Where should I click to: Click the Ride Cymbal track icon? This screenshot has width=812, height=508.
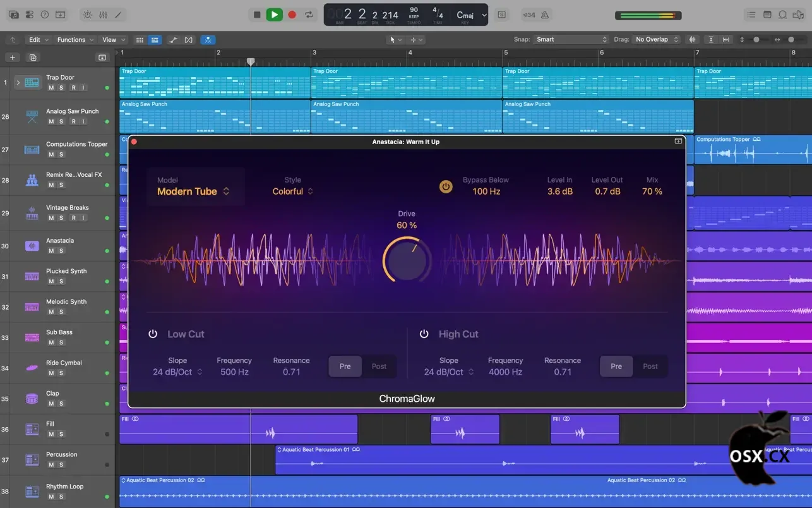(x=32, y=368)
